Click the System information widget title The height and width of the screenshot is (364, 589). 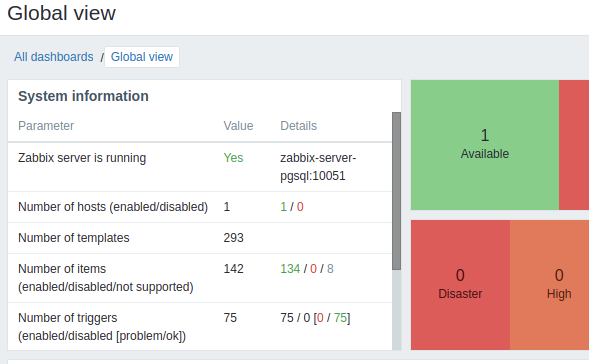point(83,96)
